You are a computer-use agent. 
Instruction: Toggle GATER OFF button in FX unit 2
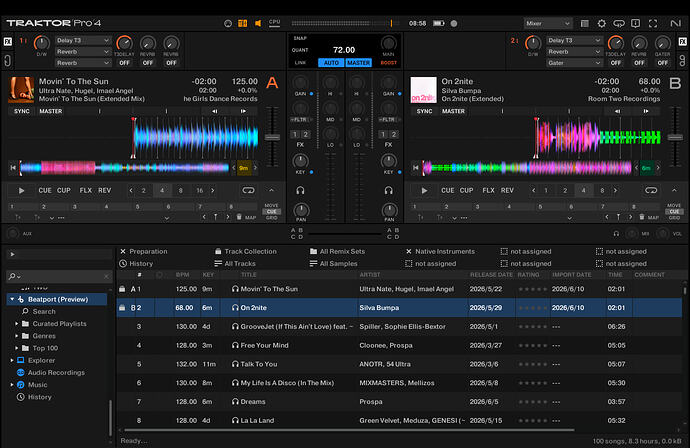point(662,63)
